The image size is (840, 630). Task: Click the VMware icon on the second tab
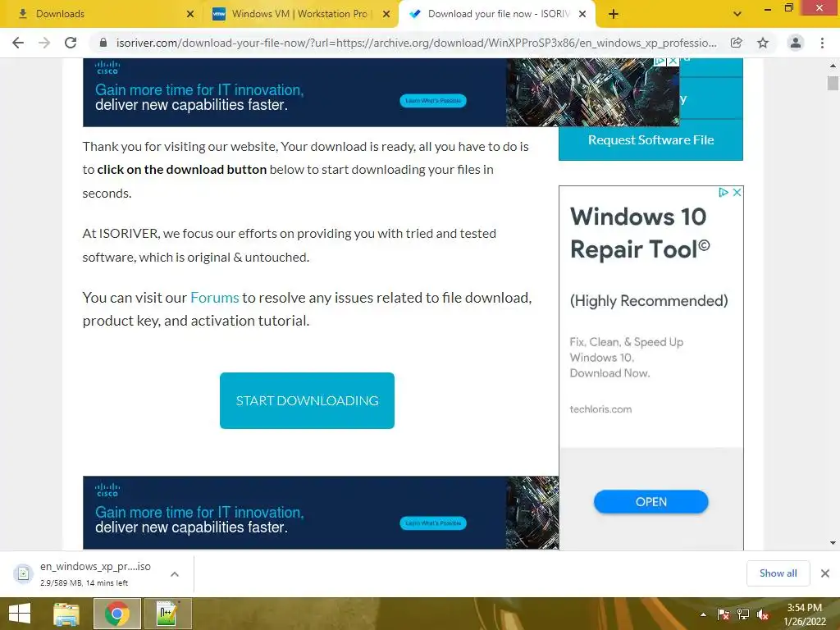218,14
